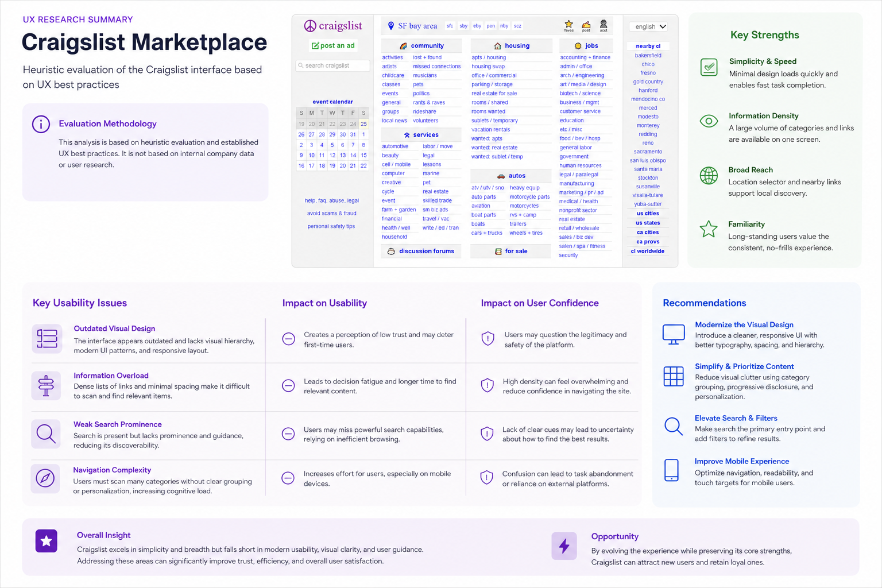Open the 'apts / housing' link

point(489,57)
